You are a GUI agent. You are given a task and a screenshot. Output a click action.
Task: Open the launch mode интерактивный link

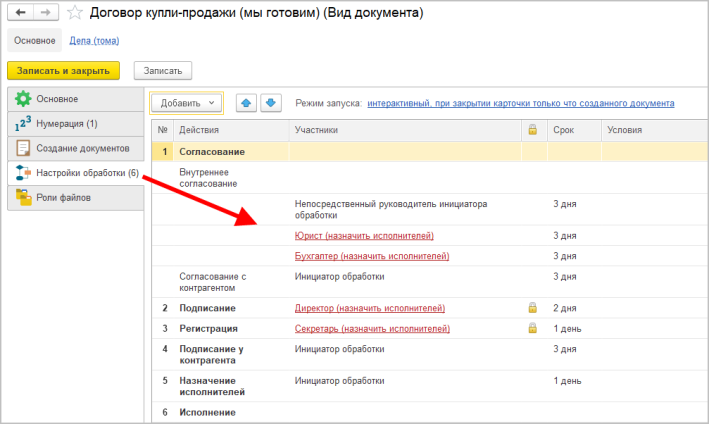(521, 103)
